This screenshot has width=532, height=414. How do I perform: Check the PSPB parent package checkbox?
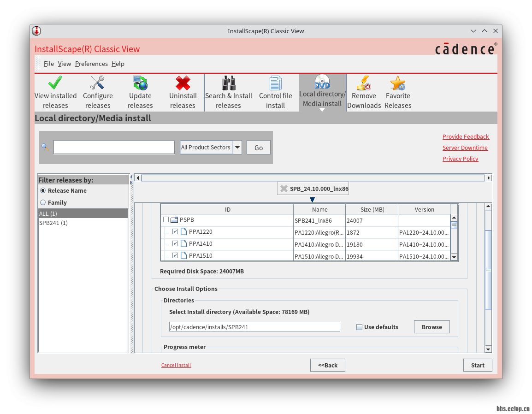166,220
